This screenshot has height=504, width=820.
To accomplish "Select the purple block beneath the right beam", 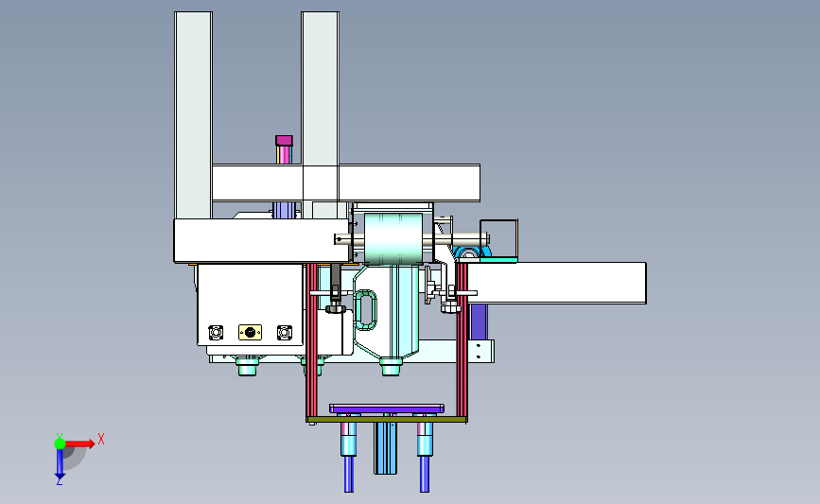I will [x=479, y=322].
